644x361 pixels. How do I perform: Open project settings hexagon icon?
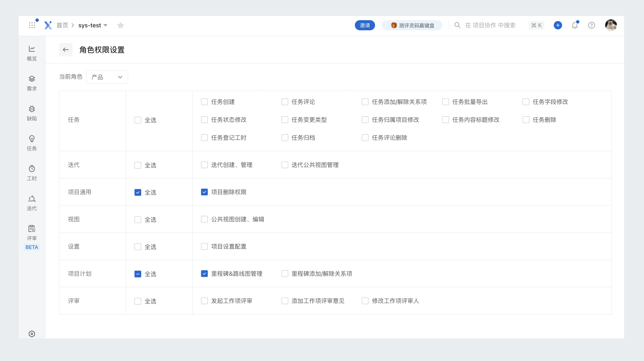[x=32, y=334]
